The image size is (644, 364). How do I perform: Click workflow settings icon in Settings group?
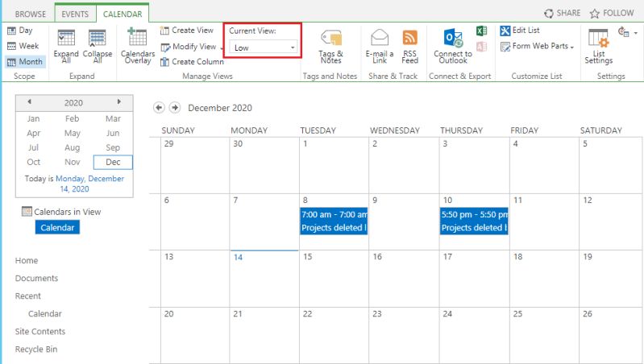[x=624, y=31]
